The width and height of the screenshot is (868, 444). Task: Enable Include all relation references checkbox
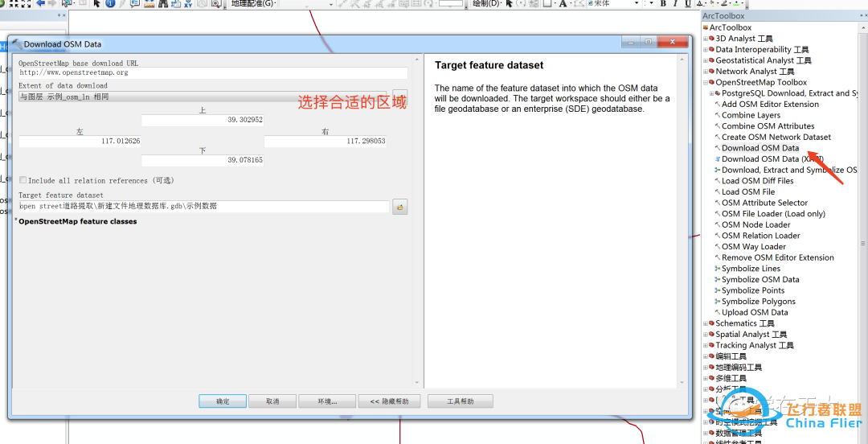tap(23, 180)
